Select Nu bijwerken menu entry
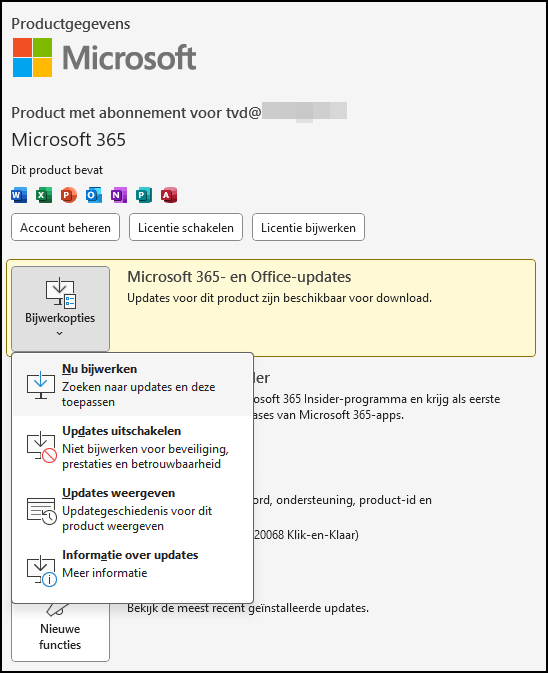Viewport: 548px width, 673px height. pyautogui.click(x=133, y=385)
